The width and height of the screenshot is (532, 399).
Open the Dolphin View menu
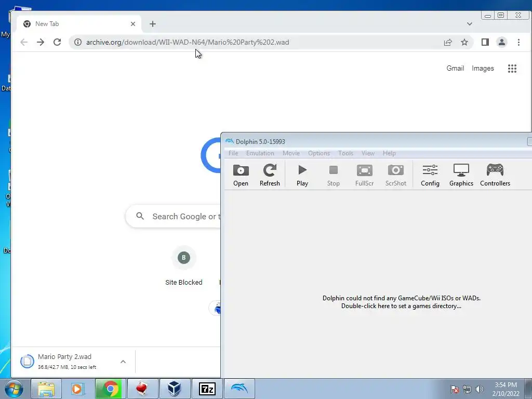[368, 153]
